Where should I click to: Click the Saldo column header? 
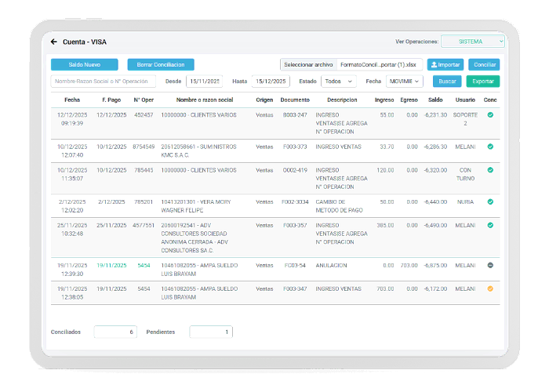pyautogui.click(x=435, y=100)
